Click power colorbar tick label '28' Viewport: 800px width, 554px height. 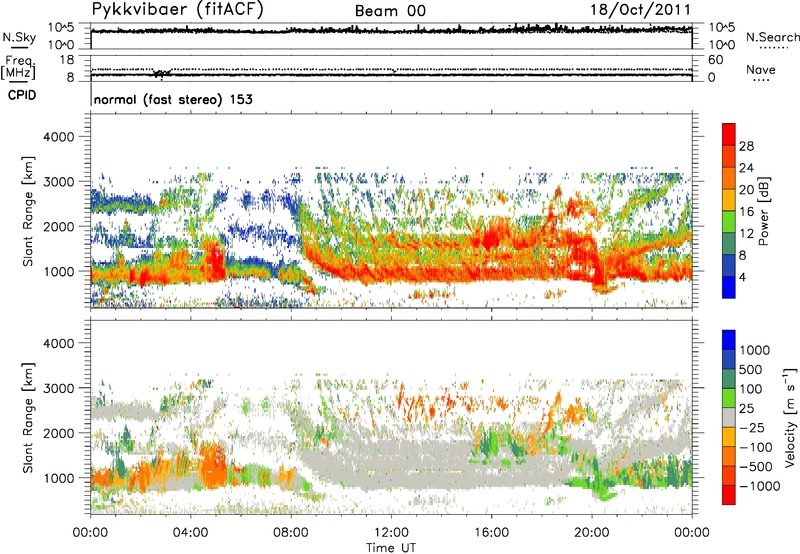pos(746,146)
